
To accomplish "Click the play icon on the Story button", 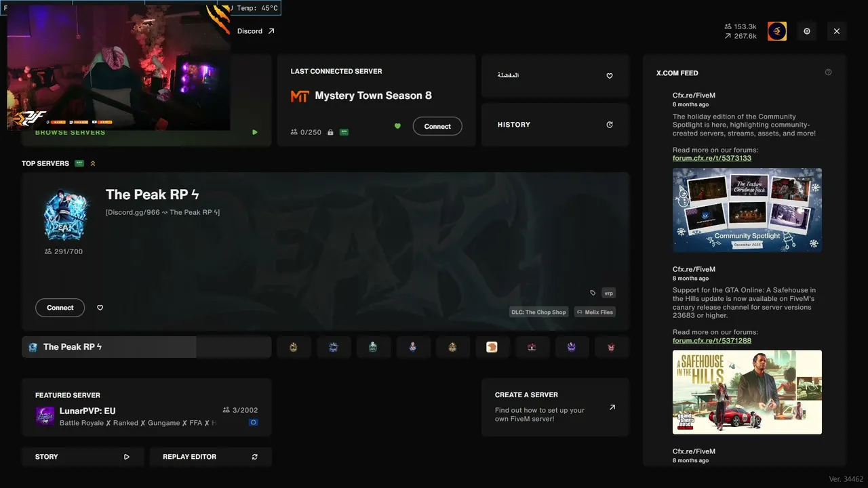I will [x=127, y=457].
